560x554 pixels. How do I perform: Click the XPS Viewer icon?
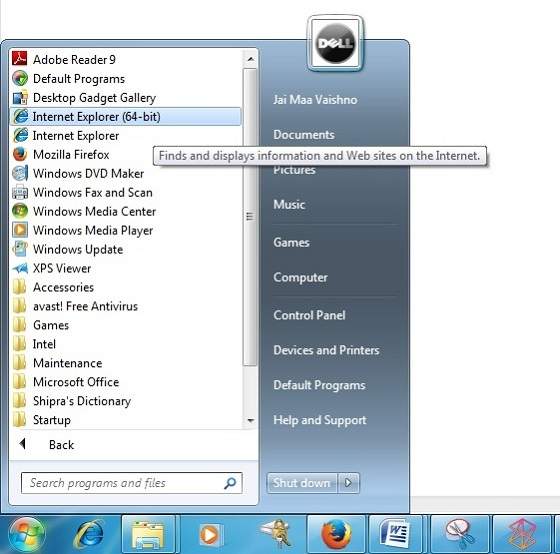click(x=20, y=268)
